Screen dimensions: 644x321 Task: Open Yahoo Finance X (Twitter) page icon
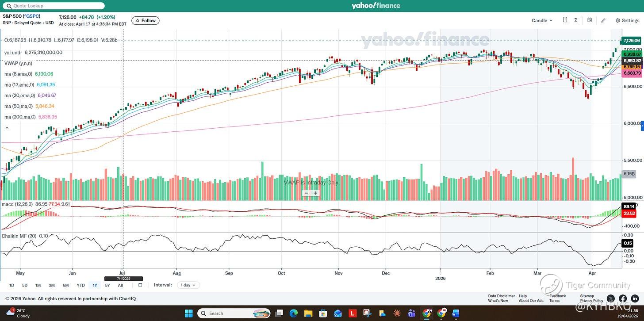(x=611, y=298)
